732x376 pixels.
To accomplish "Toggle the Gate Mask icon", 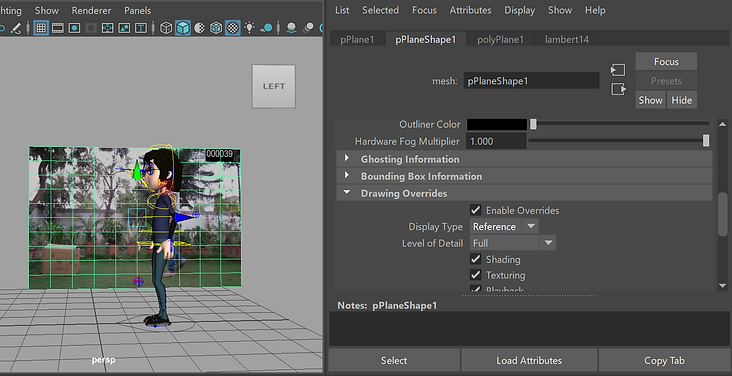I will [x=91, y=28].
